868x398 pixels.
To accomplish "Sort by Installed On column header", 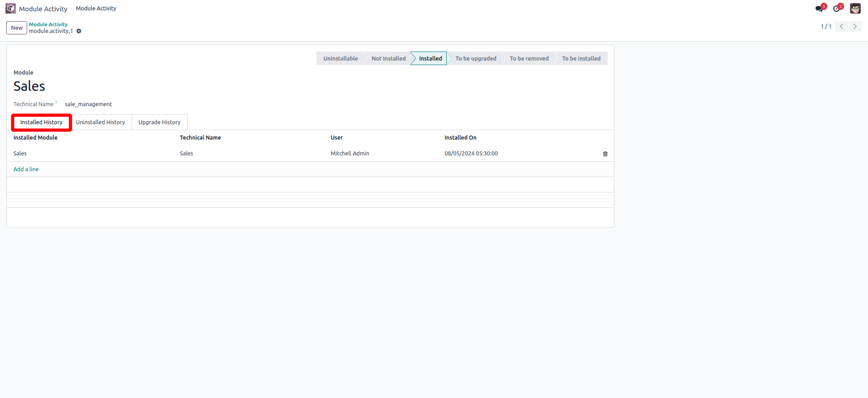I will (460, 138).
